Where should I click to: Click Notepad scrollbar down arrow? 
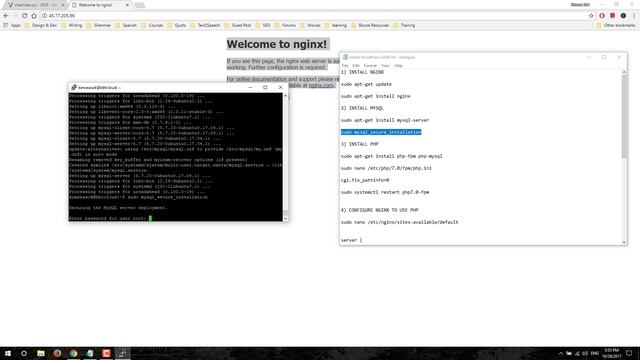tap(624, 242)
